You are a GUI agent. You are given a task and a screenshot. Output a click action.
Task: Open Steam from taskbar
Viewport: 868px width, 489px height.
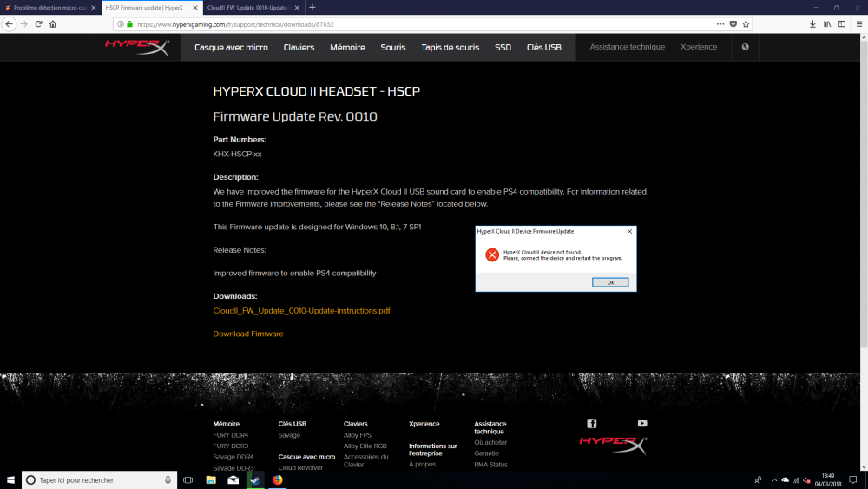[255, 480]
